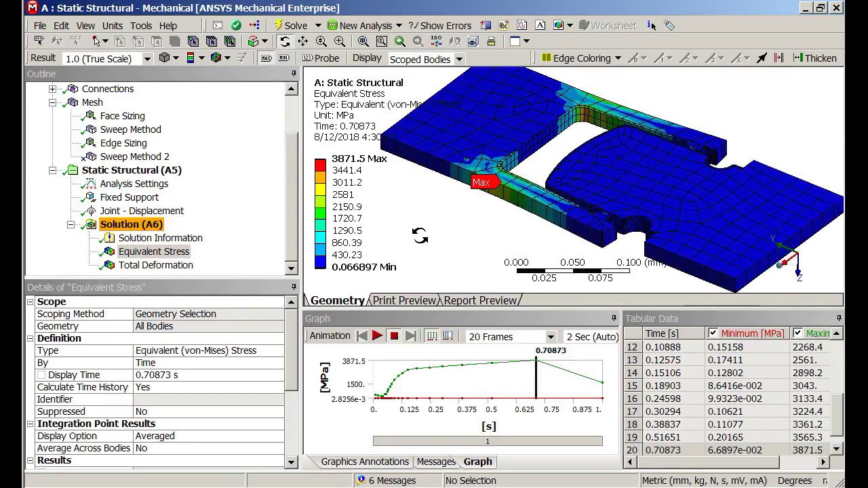Image resolution: width=868 pixels, height=488 pixels.
Task: Click the Worksheet button
Action: 607,25
